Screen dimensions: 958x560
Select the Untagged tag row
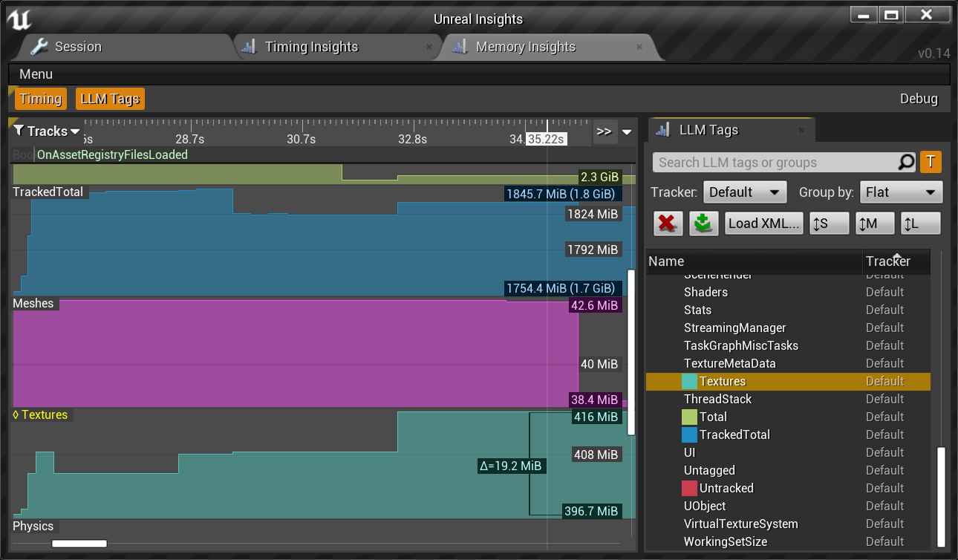coord(788,471)
